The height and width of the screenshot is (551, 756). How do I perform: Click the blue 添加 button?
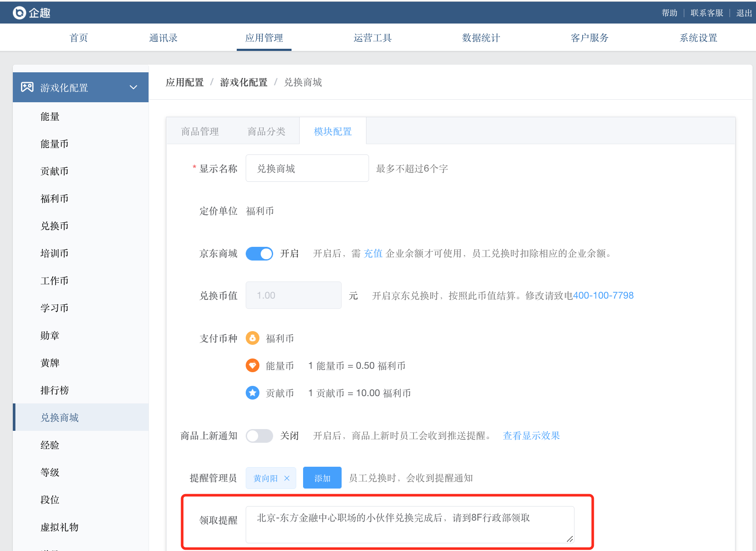(x=322, y=478)
